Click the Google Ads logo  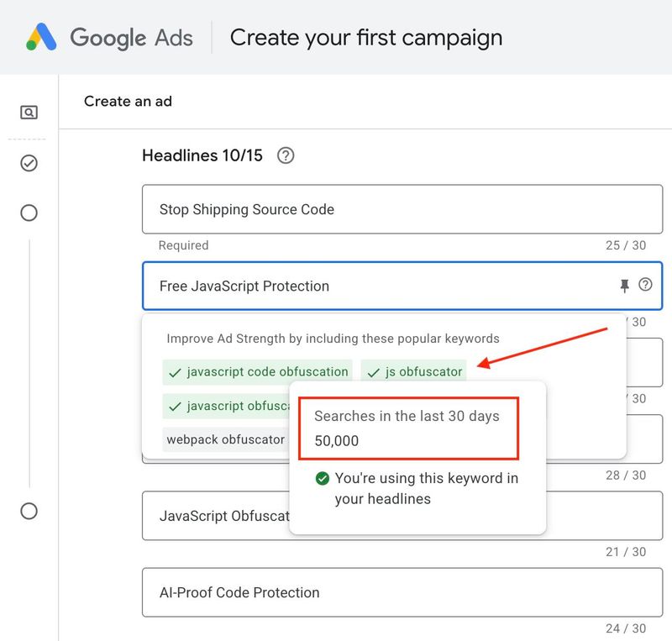(x=109, y=38)
